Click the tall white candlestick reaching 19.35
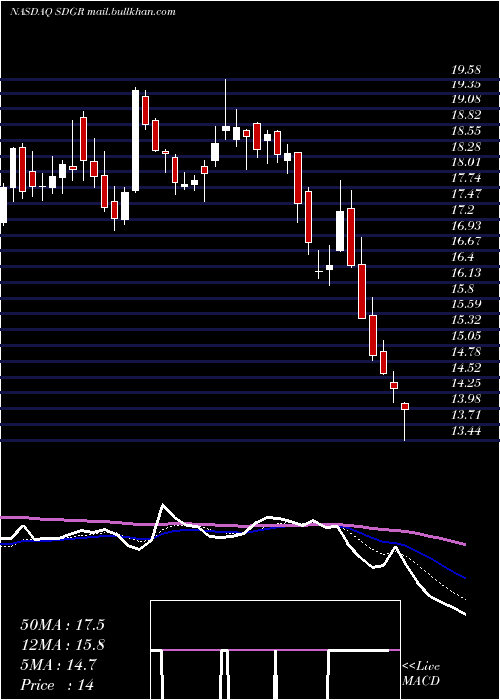The height and width of the screenshot is (700, 500). [x=135, y=140]
